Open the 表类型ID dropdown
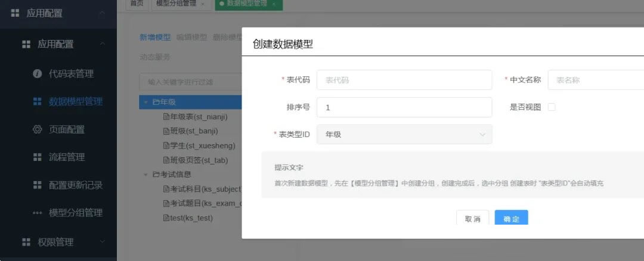644x261 pixels. [404, 135]
